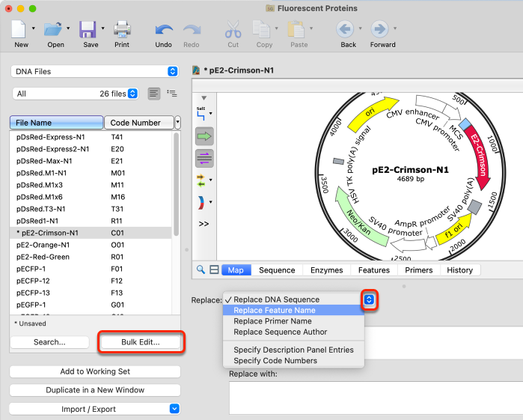The image size is (523, 420).
Task: Click the New document icon
Action: coord(19,29)
